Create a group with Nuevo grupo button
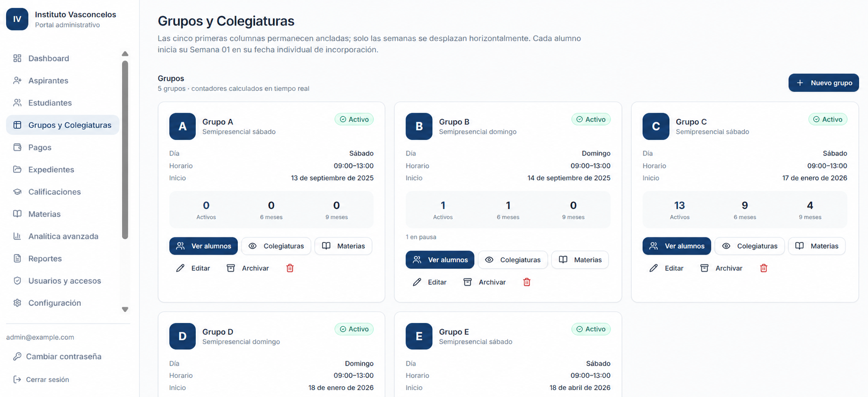This screenshot has width=868, height=397. (824, 83)
